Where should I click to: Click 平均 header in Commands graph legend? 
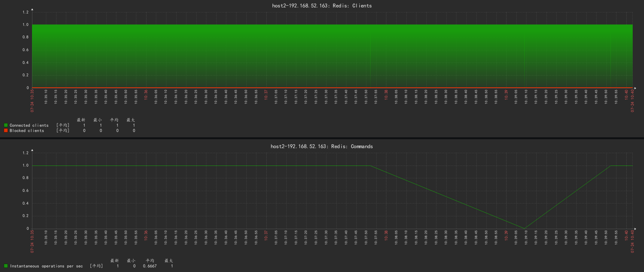(150, 261)
